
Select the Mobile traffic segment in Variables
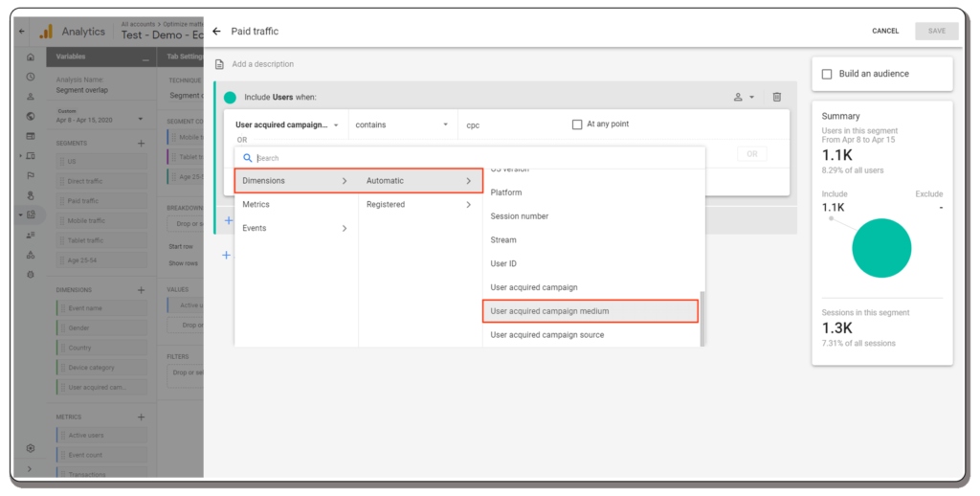click(x=101, y=221)
